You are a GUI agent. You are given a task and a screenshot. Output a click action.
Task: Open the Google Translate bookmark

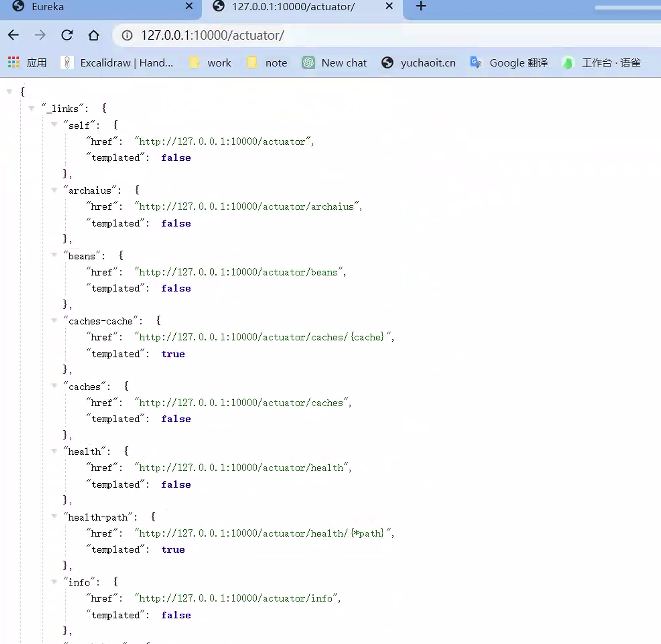click(509, 63)
